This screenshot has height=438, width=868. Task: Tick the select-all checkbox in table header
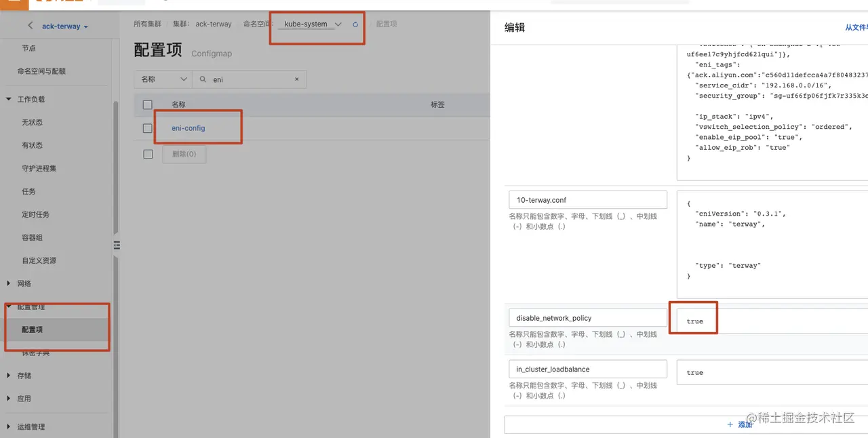tap(148, 104)
